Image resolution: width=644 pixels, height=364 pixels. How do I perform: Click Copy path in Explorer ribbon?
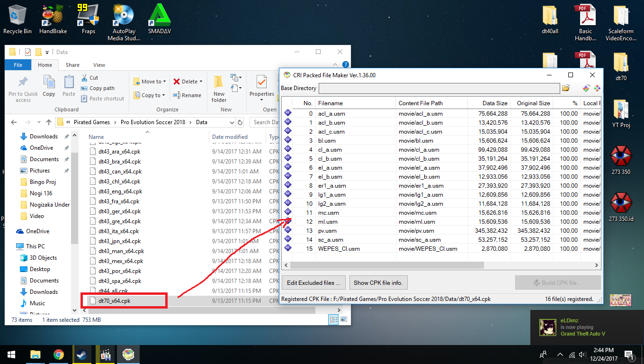(x=98, y=88)
